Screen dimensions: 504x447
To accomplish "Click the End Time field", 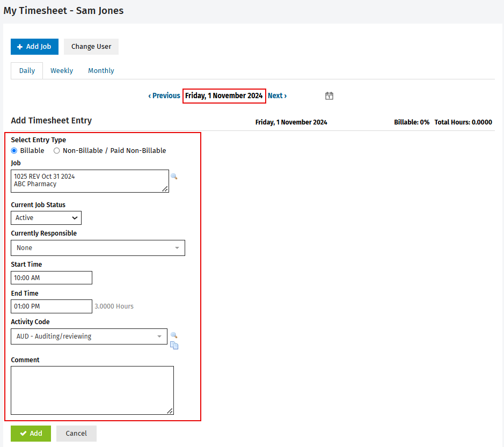I will [52, 306].
